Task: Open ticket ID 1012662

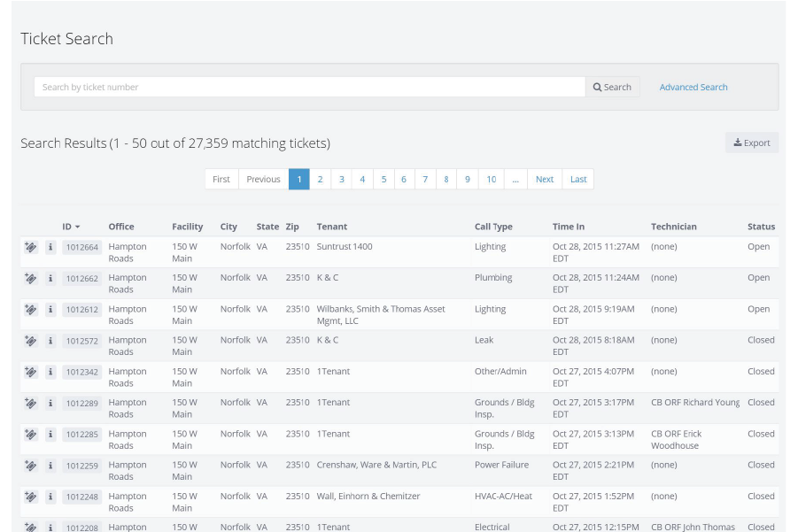Action: tap(81, 279)
